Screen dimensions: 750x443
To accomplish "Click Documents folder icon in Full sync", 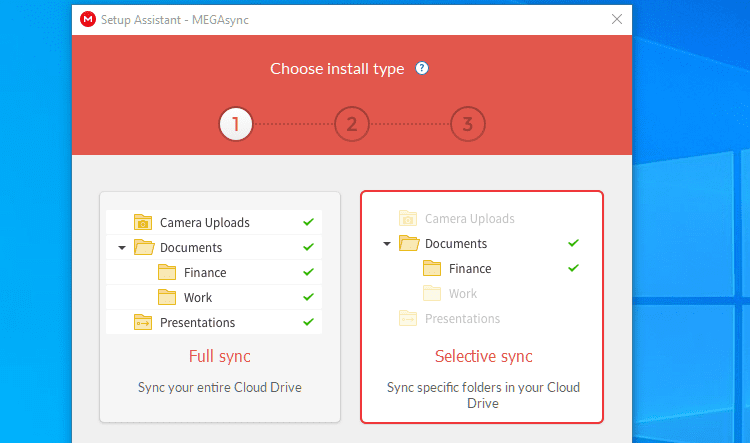I will (143, 247).
